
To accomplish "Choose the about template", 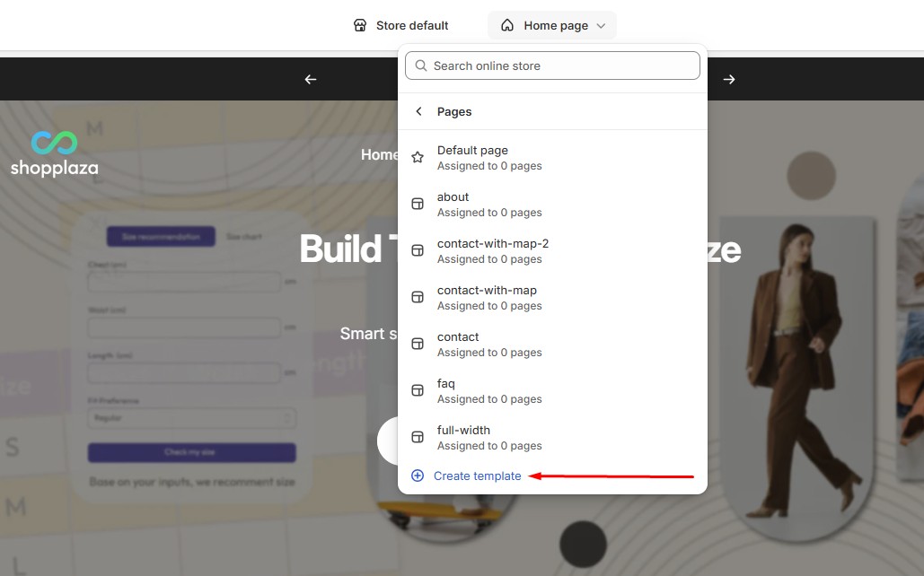I will coord(453,197).
